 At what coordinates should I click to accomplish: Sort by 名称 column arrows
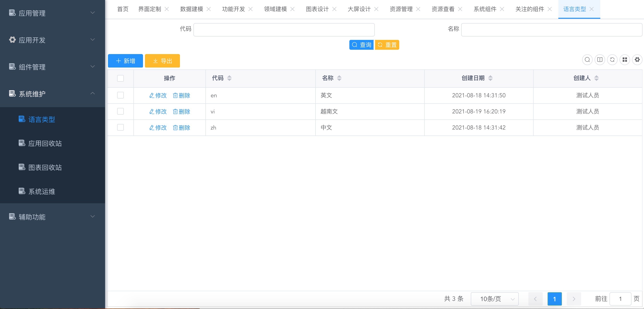[339, 78]
